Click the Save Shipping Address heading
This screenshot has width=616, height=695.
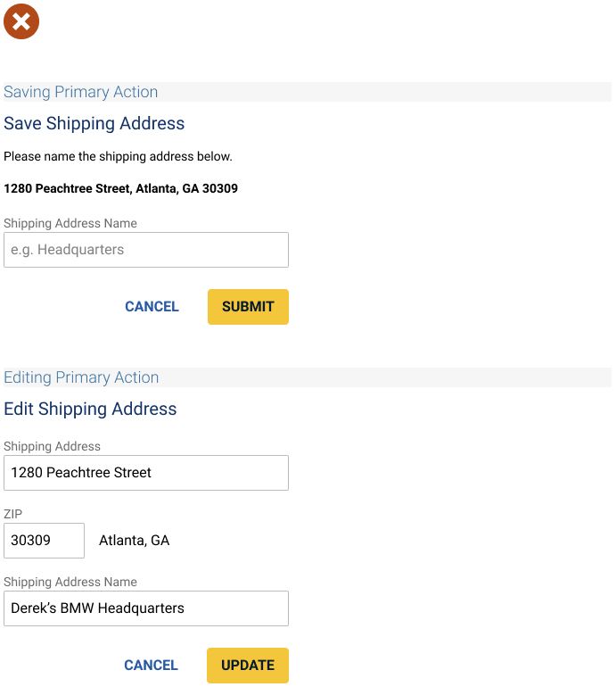click(94, 123)
